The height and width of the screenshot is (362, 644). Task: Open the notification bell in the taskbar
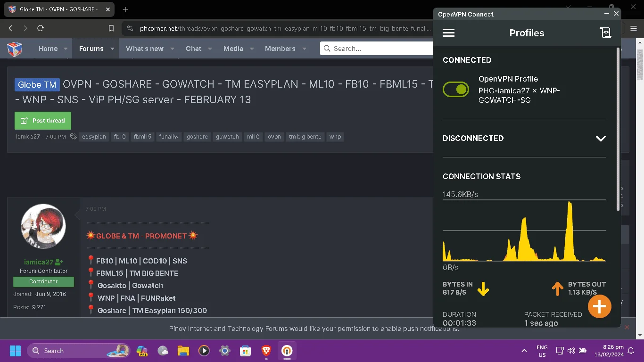point(631,351)
